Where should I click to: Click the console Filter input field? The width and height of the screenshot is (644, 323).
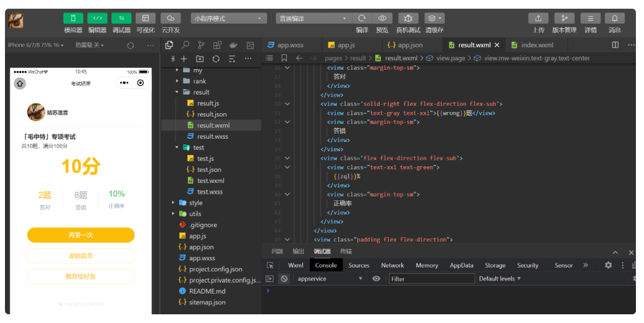tap(432, 279)
